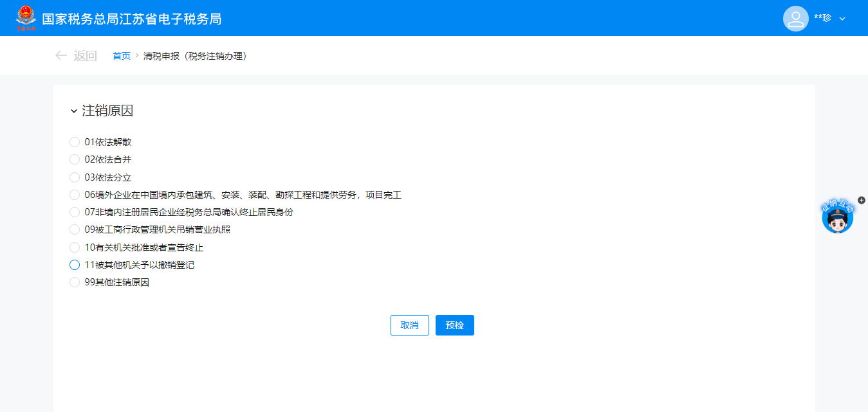Select 11被其他机关予以撤销登记 option

75,265
